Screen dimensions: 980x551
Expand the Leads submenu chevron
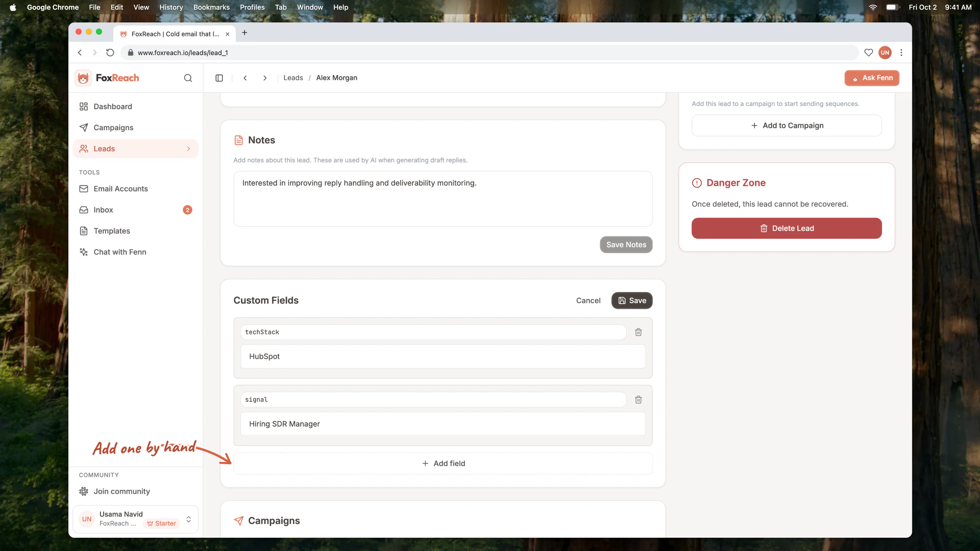tap(189, 149)
